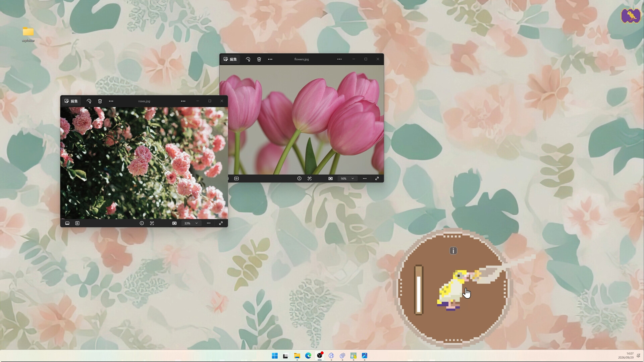Click the Edit button in roses.jpg window
Screen dimensions: 644x362
[71, 101]
